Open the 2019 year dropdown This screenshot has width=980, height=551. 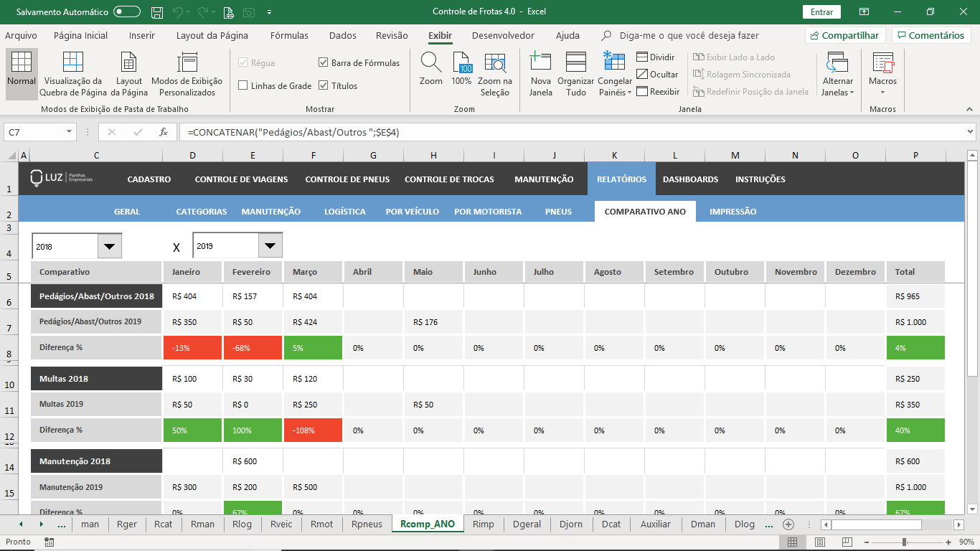270,246
